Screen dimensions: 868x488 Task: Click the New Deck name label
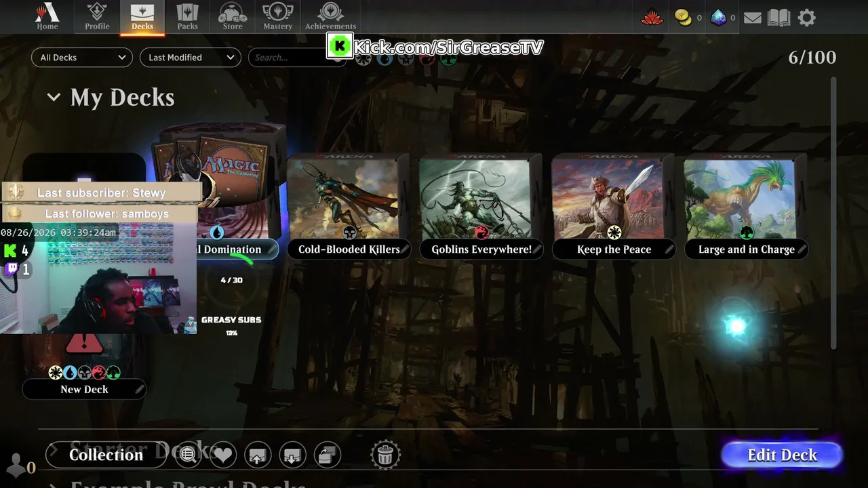click(84, 389)
